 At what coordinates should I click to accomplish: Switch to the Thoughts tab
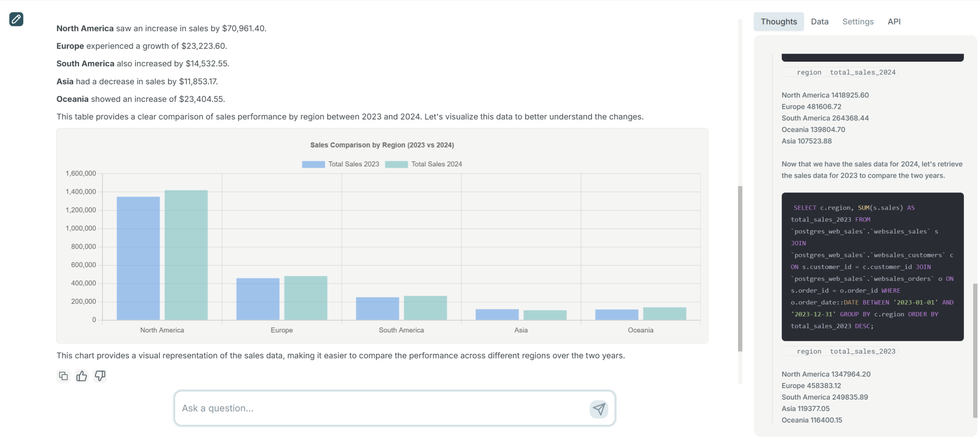[x=778, y=22]
